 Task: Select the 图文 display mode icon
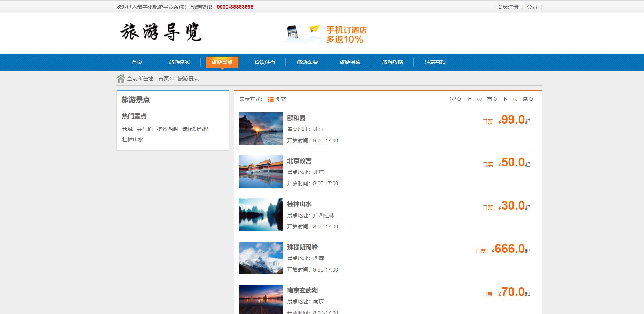click(x=270, y=99)
